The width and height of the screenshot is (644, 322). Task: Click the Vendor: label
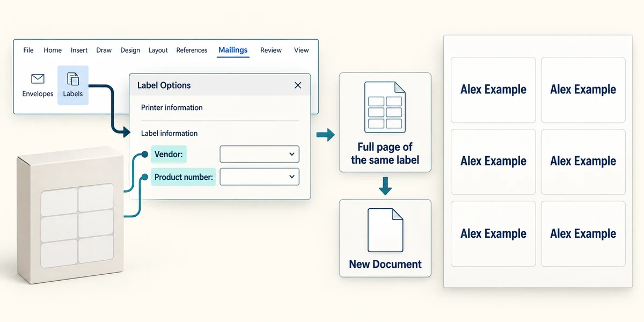tap(169, 155)
